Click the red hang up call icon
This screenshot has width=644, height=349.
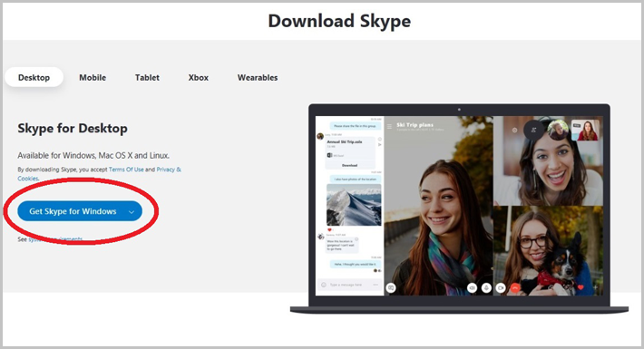tap(514, 288)
